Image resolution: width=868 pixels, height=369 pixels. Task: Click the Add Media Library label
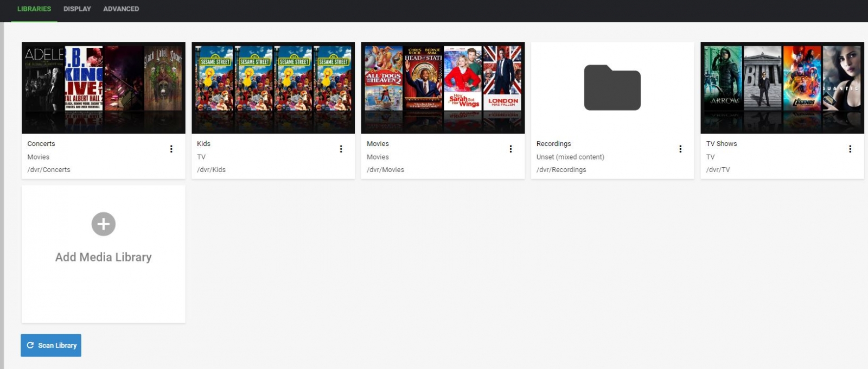point(104,257)
